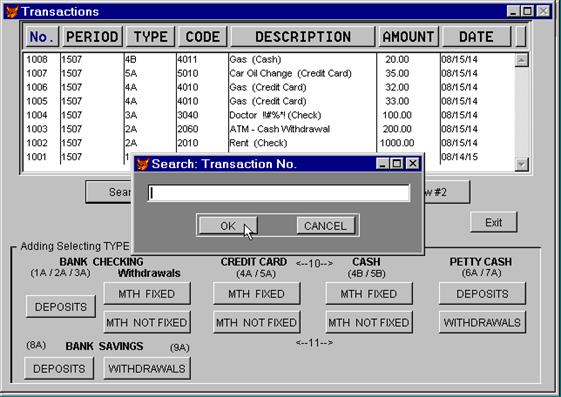
Task: Click type 5A cell
Action: tap(131, 73)
